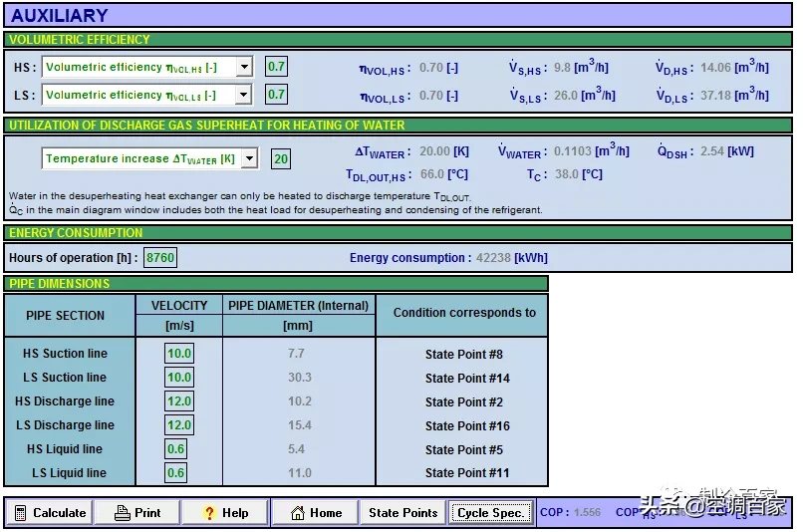Click State Point #5 text
The height and width of the screenshot is (532, 803).
pos(464,450)
